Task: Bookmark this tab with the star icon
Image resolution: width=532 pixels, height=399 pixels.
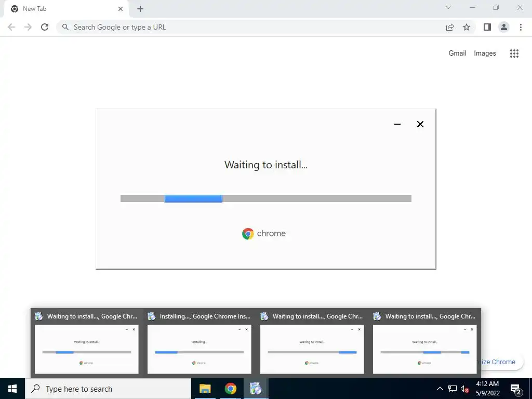Action: click(467, 27)
